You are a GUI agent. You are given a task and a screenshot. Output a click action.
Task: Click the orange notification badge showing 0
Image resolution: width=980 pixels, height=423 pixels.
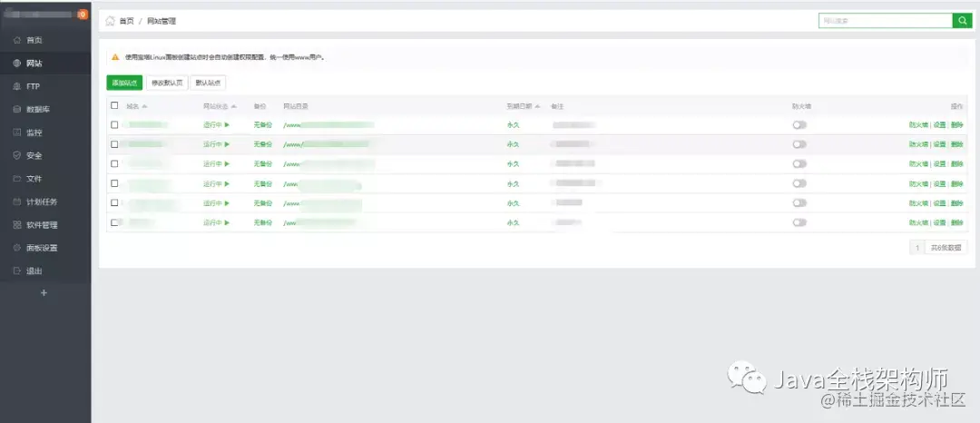coord(83,15)
